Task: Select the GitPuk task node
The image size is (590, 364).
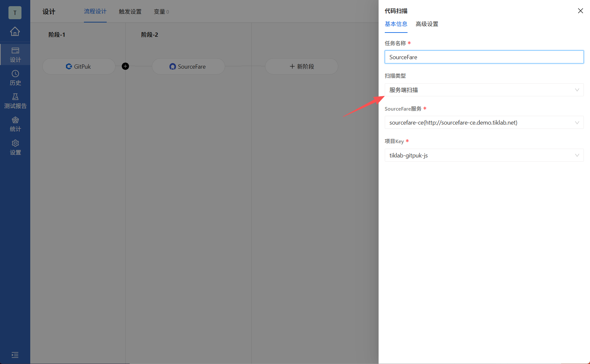Action: pos(79,66)
